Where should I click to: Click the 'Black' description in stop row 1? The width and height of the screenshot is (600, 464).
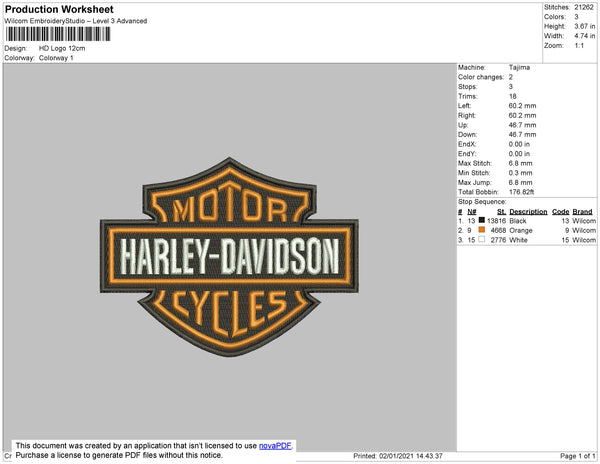(518, 221)
